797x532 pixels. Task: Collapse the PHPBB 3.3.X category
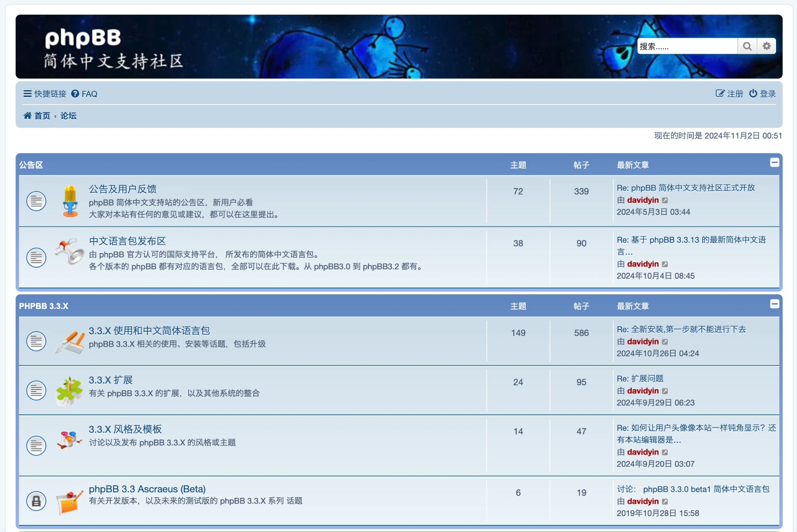(774, 304)
